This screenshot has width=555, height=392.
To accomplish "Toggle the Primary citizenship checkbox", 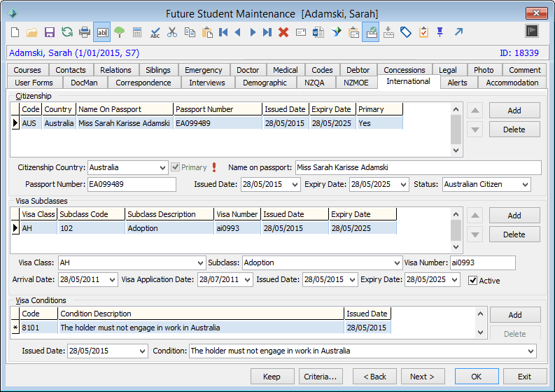I will 175,167.
